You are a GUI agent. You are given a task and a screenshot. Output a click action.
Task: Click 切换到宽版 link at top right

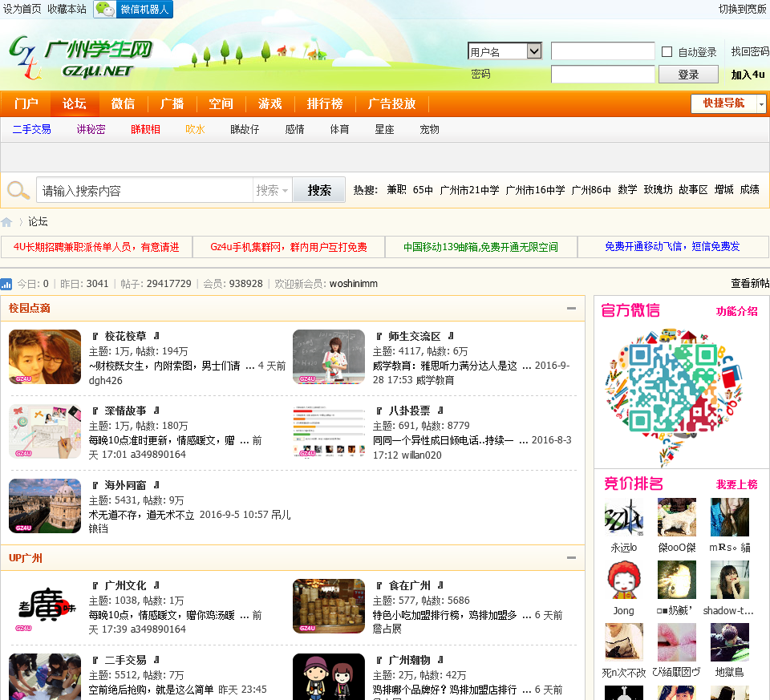pyautogui.click(x=742, y=9)
